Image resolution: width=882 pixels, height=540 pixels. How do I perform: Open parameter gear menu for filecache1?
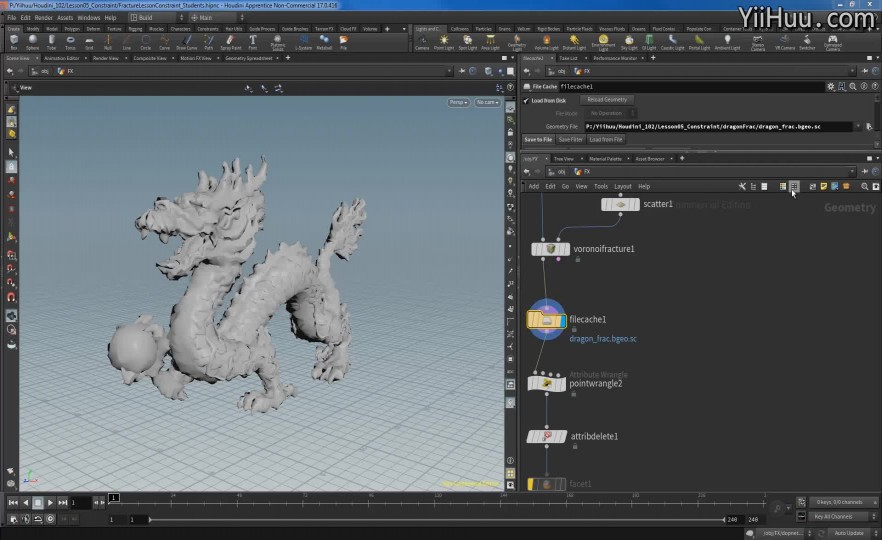tap(831, 87)
